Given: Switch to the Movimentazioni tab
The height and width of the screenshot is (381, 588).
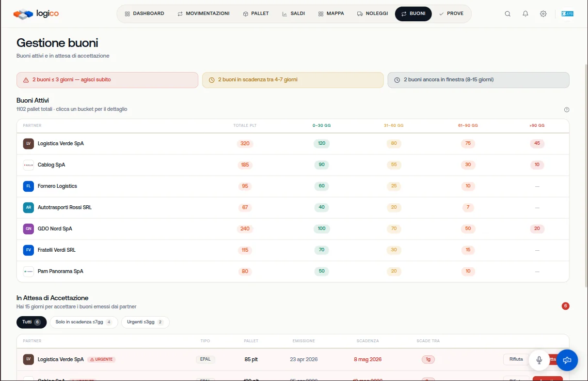Looking at the screenshot, I should 204,14.
